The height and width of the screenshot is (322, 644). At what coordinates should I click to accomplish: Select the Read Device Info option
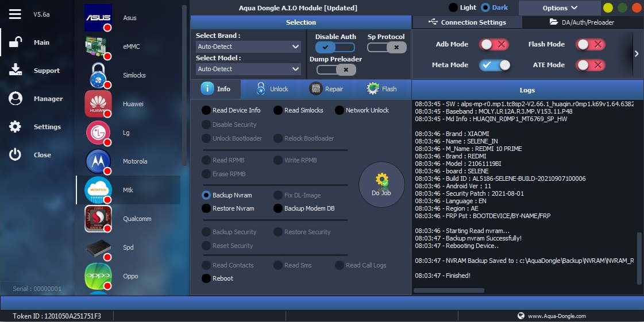point(232,110)
